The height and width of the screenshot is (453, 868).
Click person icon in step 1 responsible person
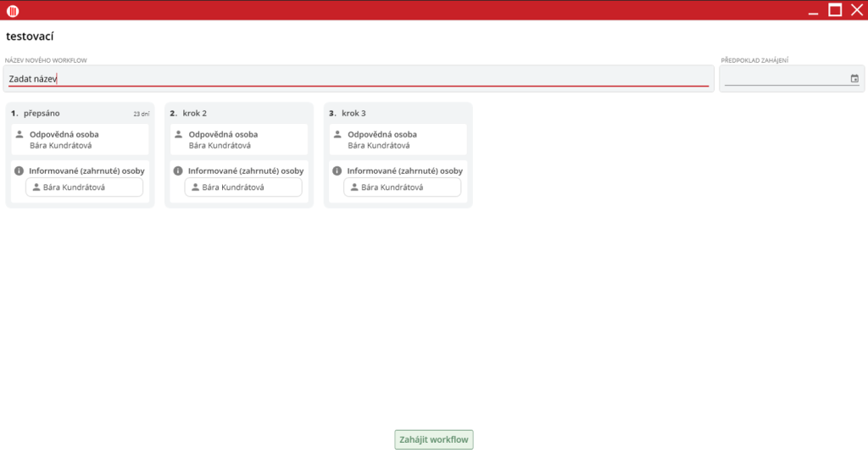[x=19, y=134]
